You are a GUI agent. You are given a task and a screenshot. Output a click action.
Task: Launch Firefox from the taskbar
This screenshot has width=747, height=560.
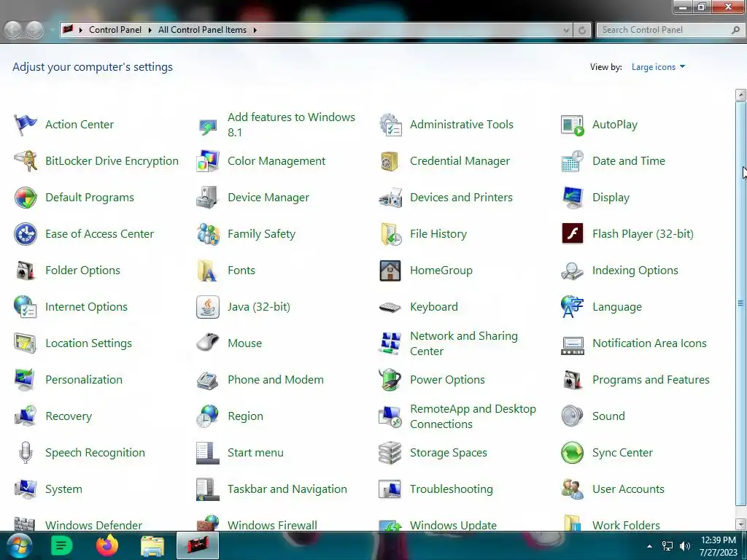pos(107,545)
